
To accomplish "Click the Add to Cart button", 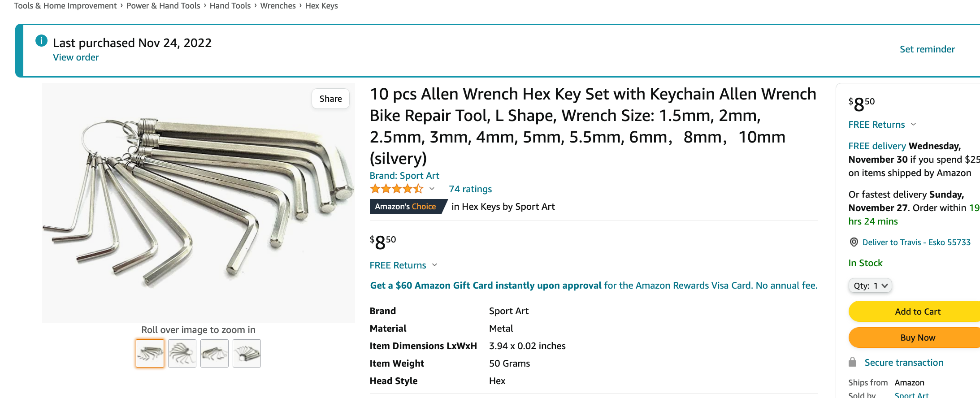I will [x=917, y=311].
